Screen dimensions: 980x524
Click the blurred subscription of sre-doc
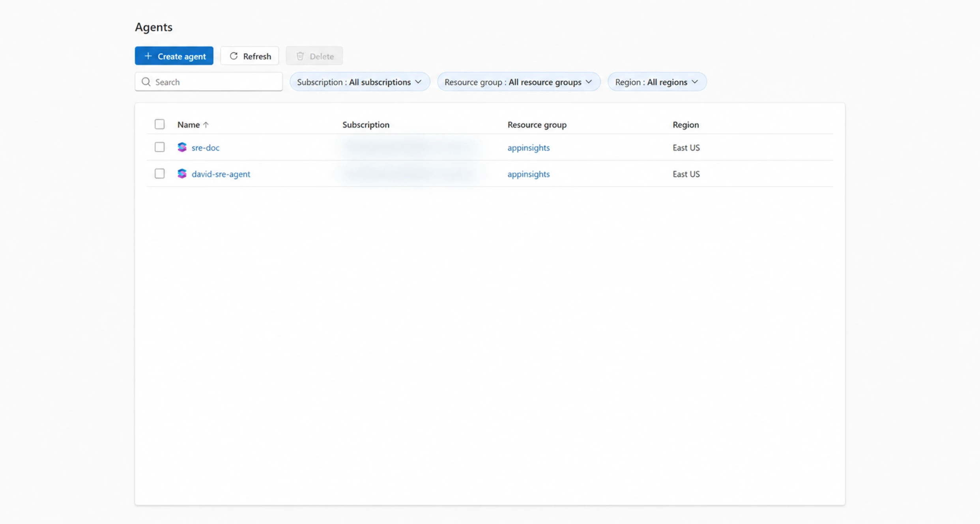[410, 147]
